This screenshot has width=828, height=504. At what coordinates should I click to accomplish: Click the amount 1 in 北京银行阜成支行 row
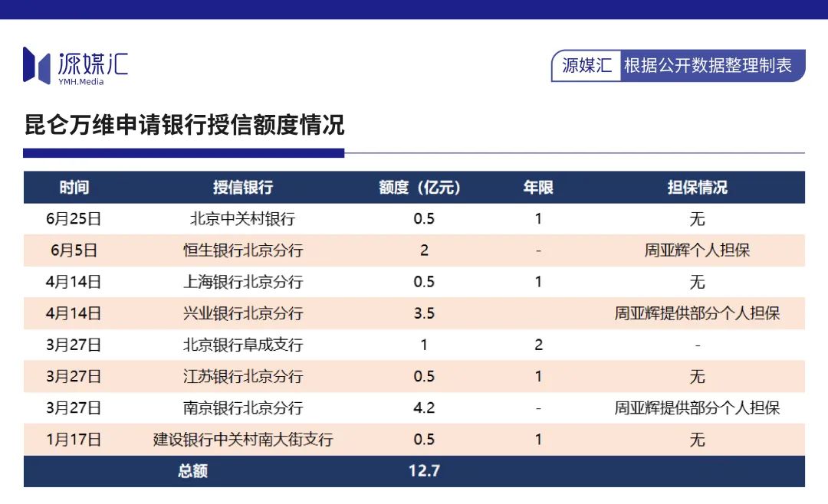point(424,345)
